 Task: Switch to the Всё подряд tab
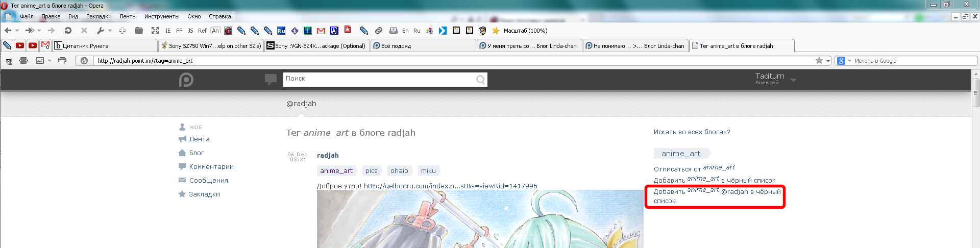point(423,45)
